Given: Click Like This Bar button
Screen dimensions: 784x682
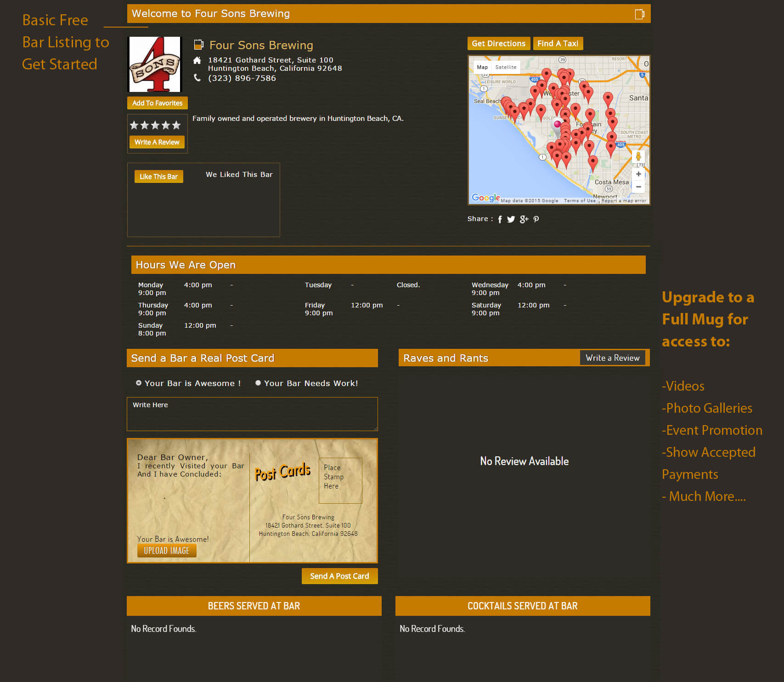Looking at the screenshot, I should (159, 176).
